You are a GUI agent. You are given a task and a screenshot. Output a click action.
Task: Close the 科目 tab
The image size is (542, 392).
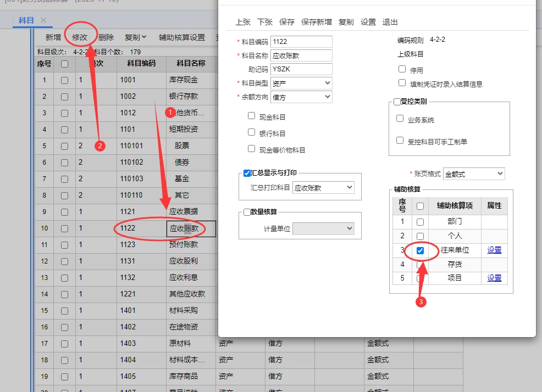[43, 20]
